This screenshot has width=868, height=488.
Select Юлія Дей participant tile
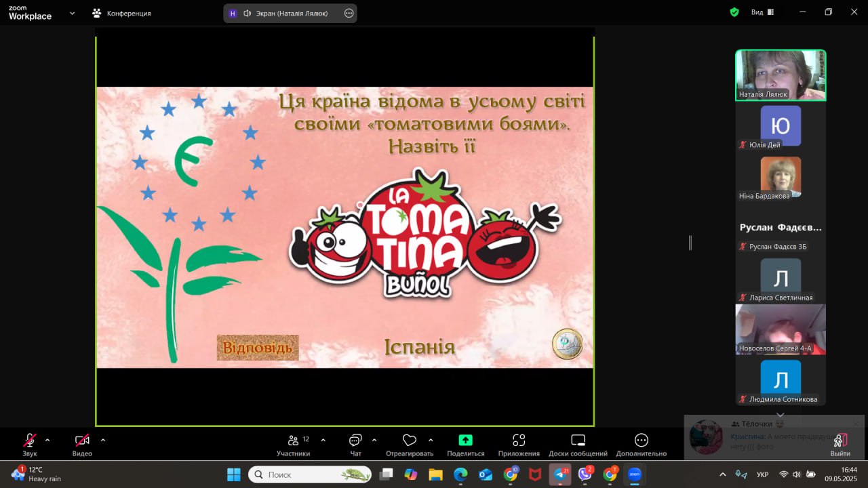point(781,127)
